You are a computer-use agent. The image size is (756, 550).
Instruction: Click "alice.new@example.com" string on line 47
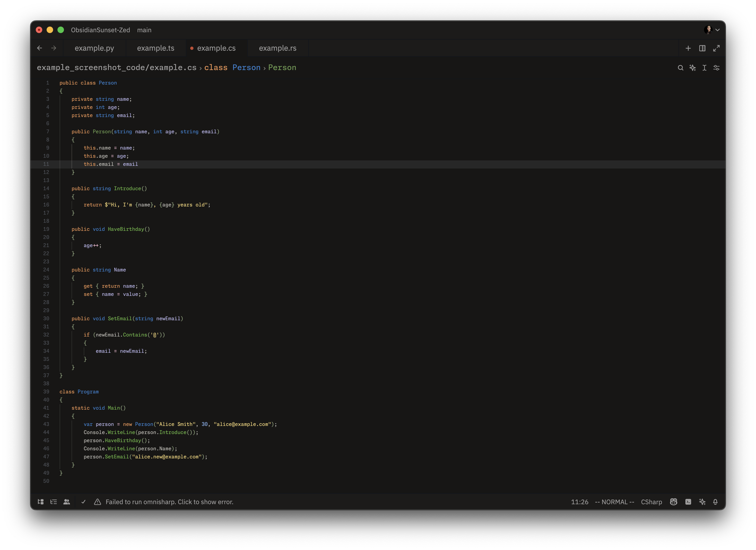(x=167, y=457)
